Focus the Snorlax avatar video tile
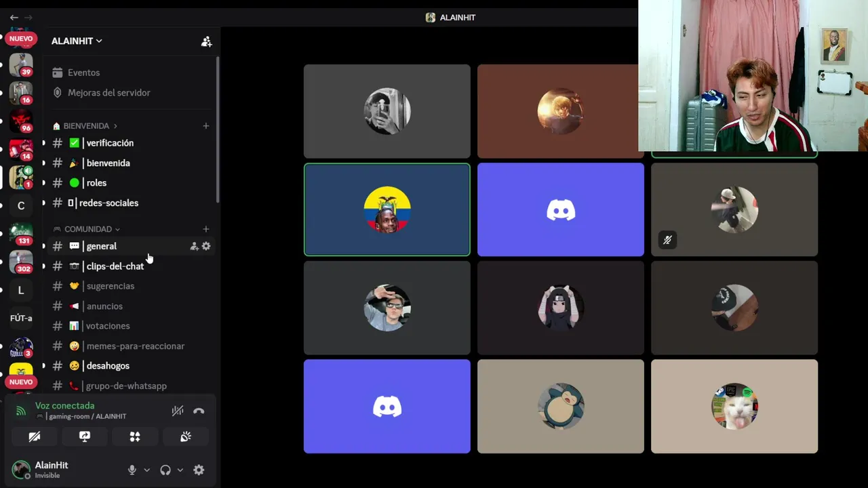Image resolution: width=868 pixels, height=488 pixels. click(561, 406)
